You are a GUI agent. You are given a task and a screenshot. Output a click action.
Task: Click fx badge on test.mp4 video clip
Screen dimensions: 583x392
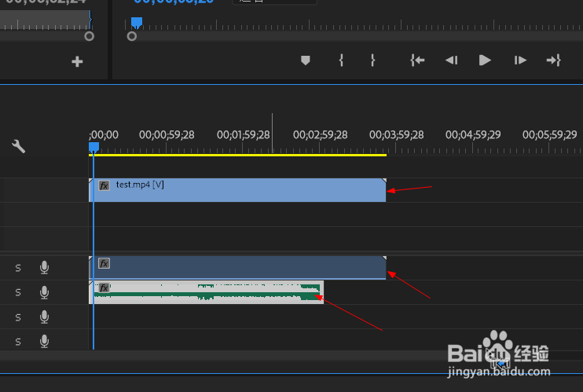[104, 185]
